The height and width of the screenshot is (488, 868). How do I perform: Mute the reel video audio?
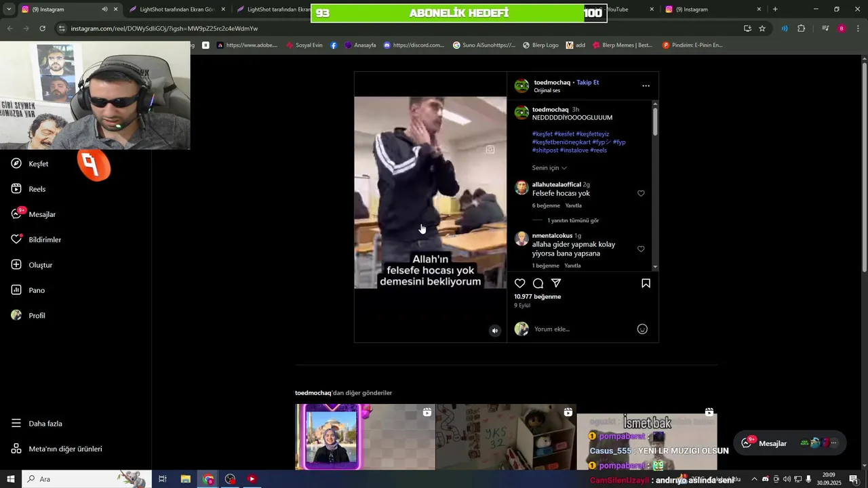(x=495, y=331)
